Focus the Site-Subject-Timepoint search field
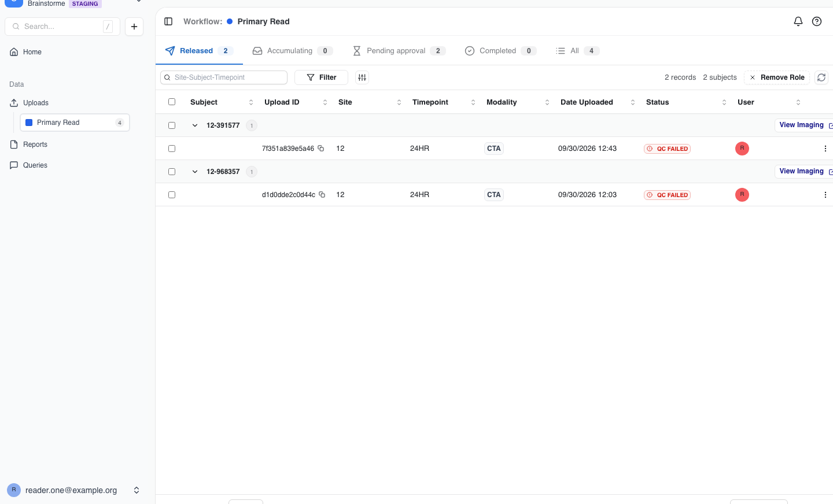 pos(224,77)
